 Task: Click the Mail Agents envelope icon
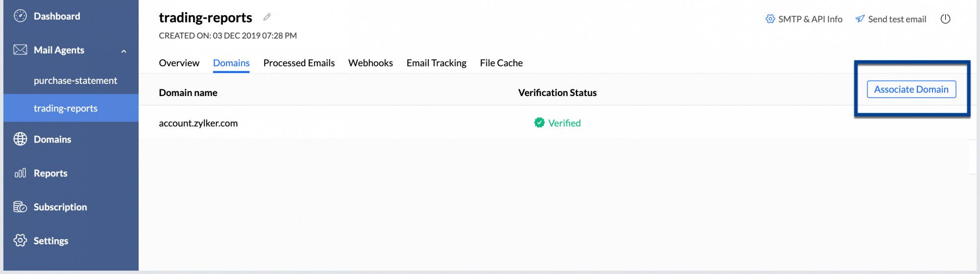point(20,50)
